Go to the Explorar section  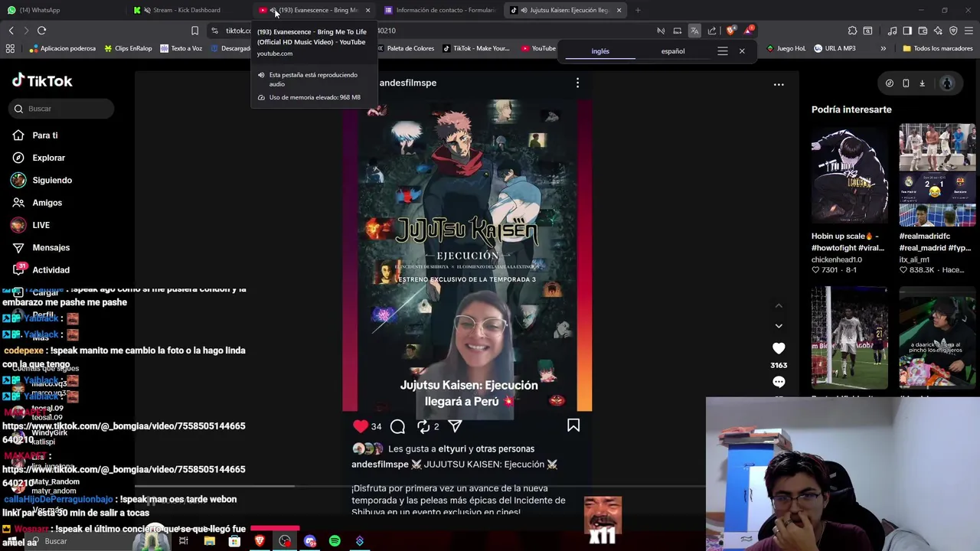38,158
